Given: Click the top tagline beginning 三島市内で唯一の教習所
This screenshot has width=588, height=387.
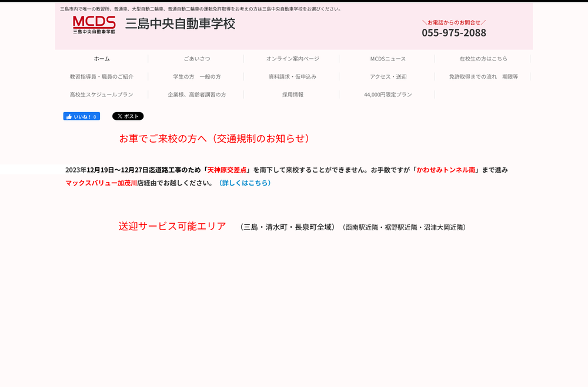Looking at the screenshot, I should (x=201, y=9).
